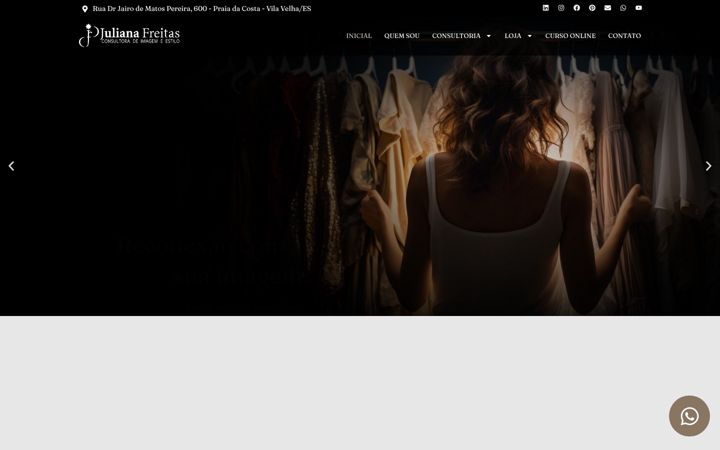Open the Inicial menu item

(359, 35)
